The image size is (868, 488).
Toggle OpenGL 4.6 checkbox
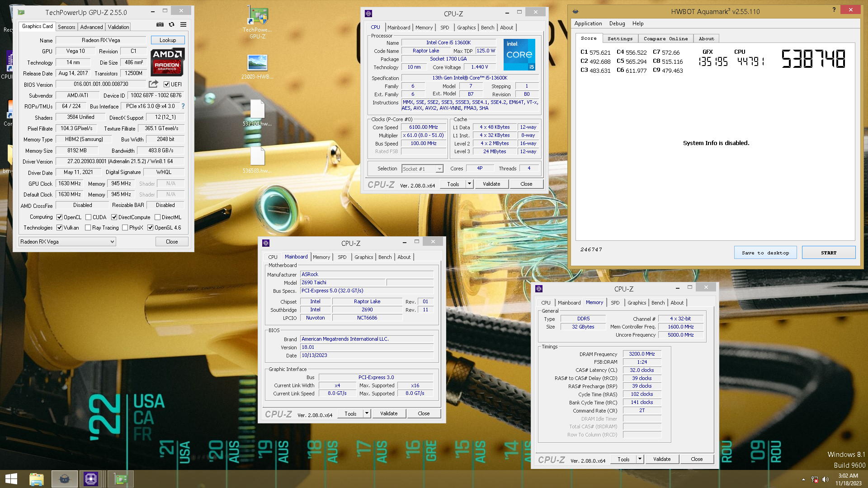point(150,228)
